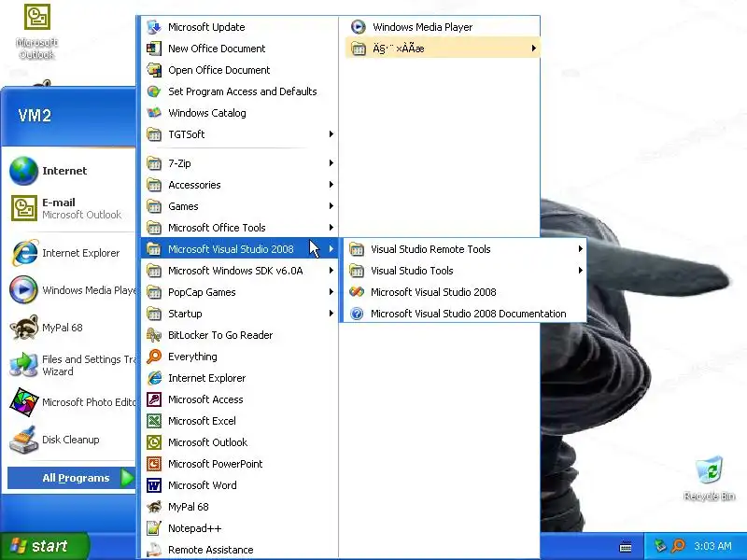Click the Microsoft Photo Editor icon
747x560 pixels.
click(x=24, y=402)
